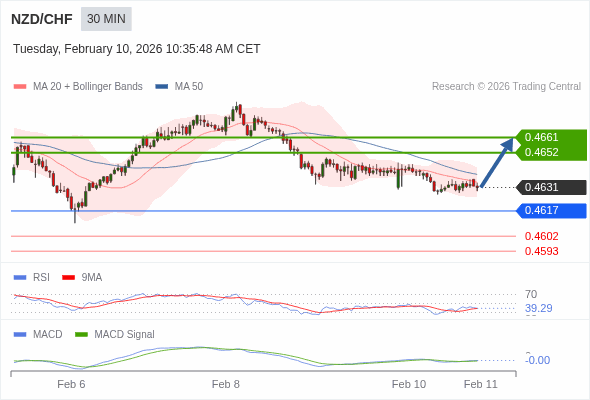Click the RSI legend swatch

[x=20, y=278]
